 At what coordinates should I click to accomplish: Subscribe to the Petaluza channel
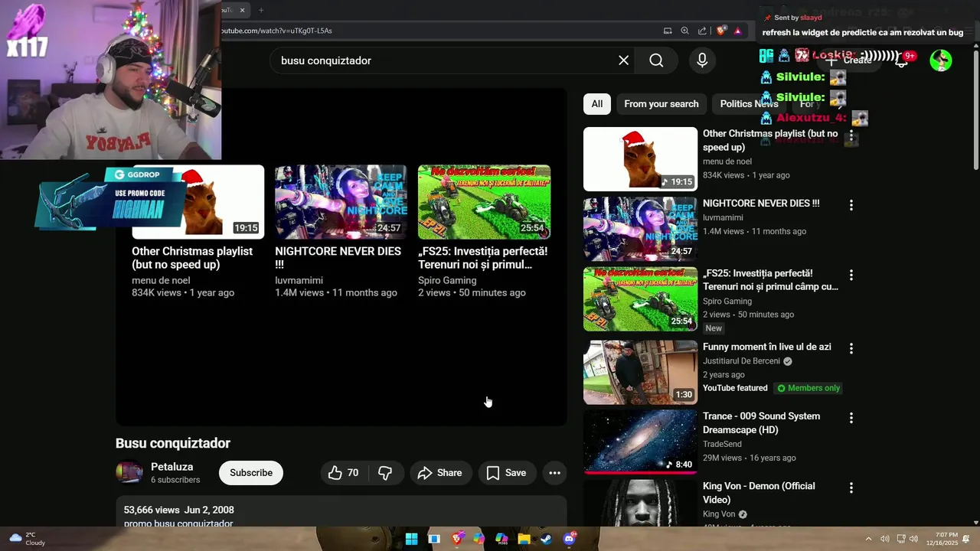251,473
